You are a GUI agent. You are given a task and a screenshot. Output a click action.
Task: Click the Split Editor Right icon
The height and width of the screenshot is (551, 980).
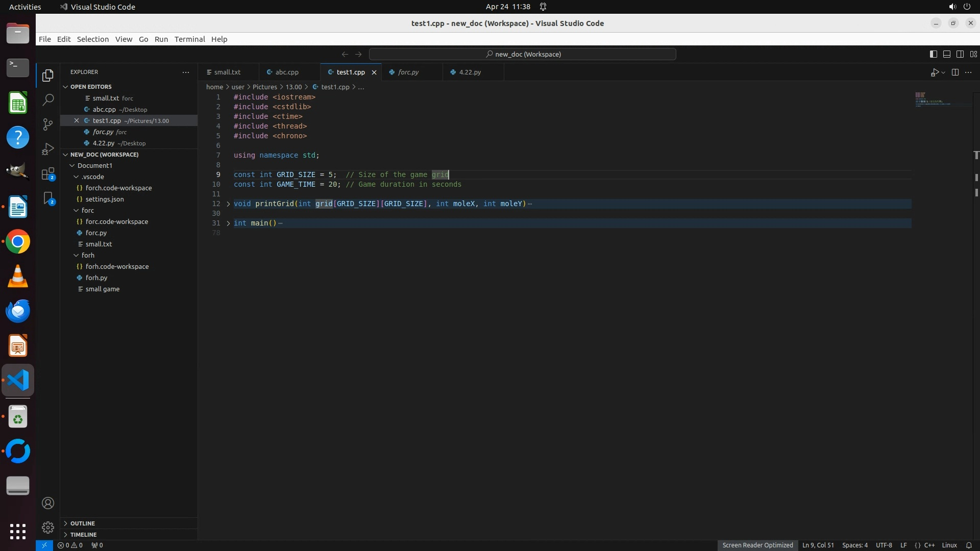pyautogui.click(x=955, y=72)
